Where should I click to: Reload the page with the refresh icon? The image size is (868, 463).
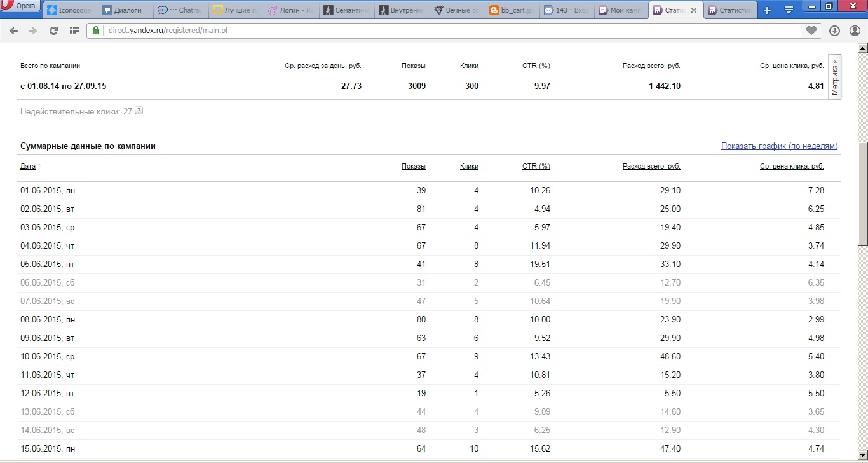click(53, 31)
